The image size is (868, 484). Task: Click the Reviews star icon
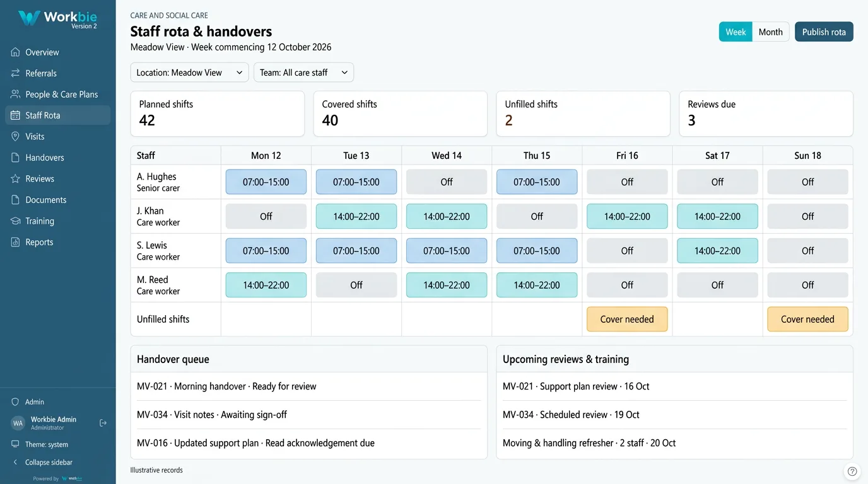click(16, 179)
